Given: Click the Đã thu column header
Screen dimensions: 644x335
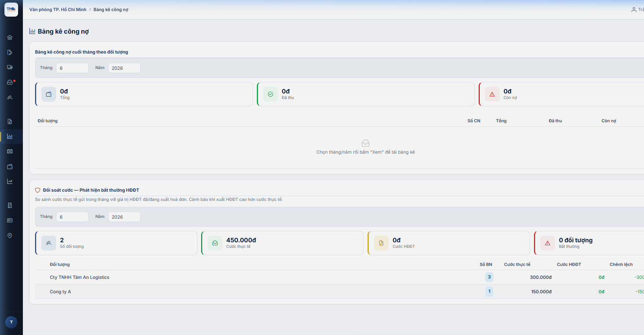Looking at the screenshot, I should coord(555,121).
